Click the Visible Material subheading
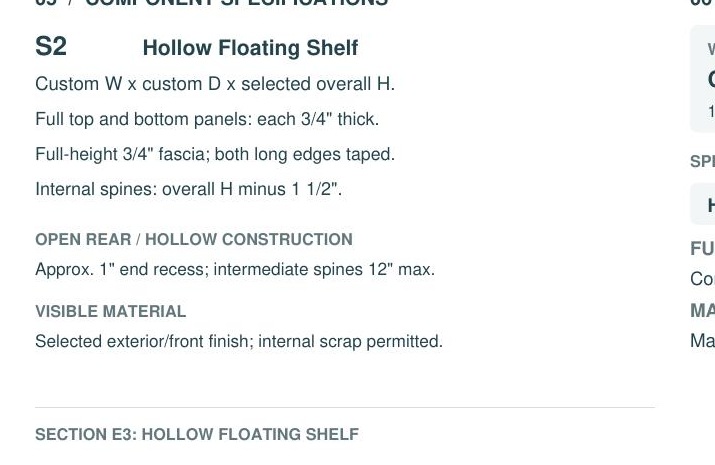The image size is (715, 465). 110,311
